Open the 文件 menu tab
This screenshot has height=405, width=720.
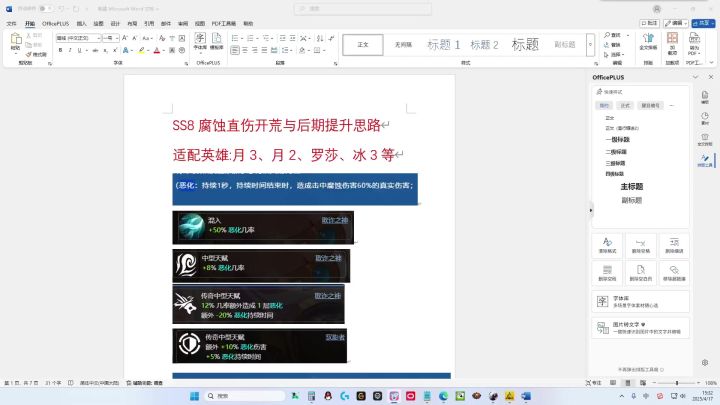click(11, 23)
